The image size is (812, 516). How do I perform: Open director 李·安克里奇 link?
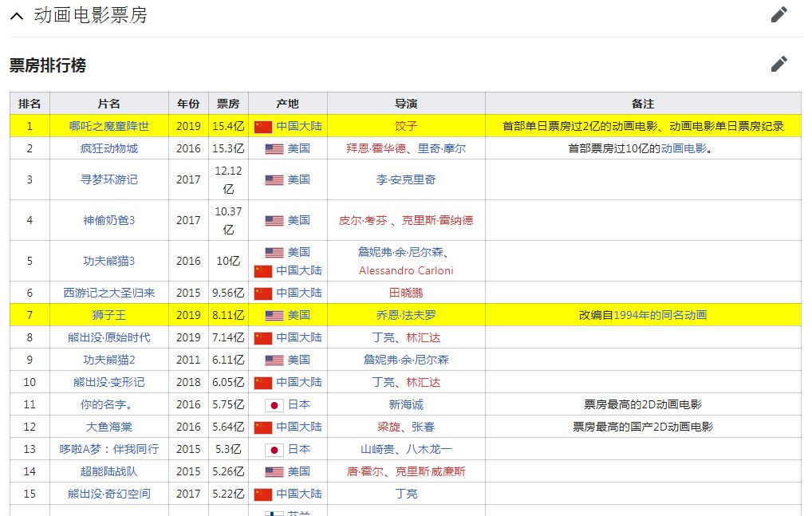pyautogui.click(x=406, y=179)
